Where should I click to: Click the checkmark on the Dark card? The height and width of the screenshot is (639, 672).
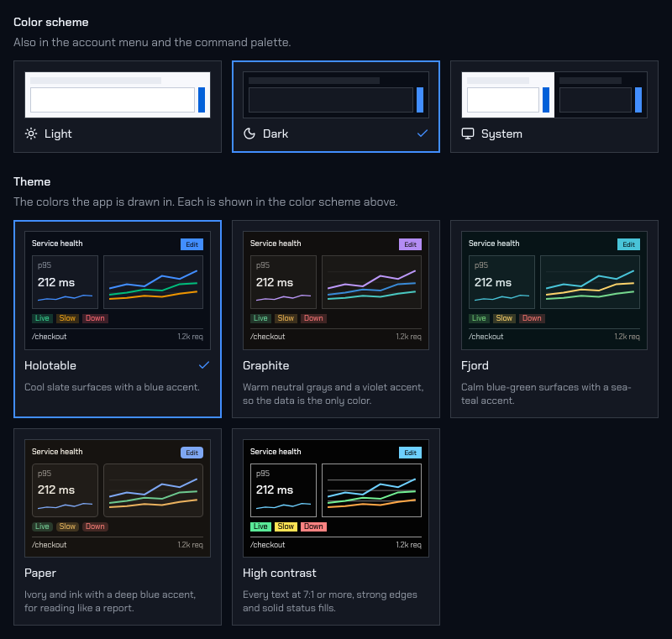click(423, 134)
